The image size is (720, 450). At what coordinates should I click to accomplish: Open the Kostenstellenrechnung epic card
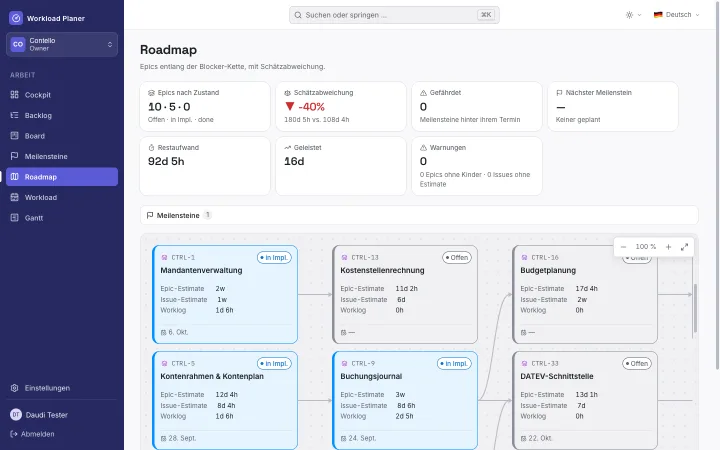pyautogui.click(x=405, y=294)
